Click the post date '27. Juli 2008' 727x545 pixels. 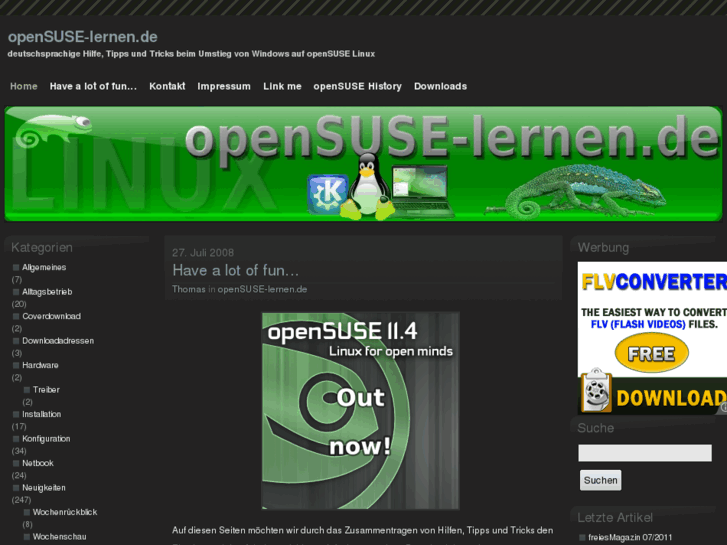pos(203,253)
